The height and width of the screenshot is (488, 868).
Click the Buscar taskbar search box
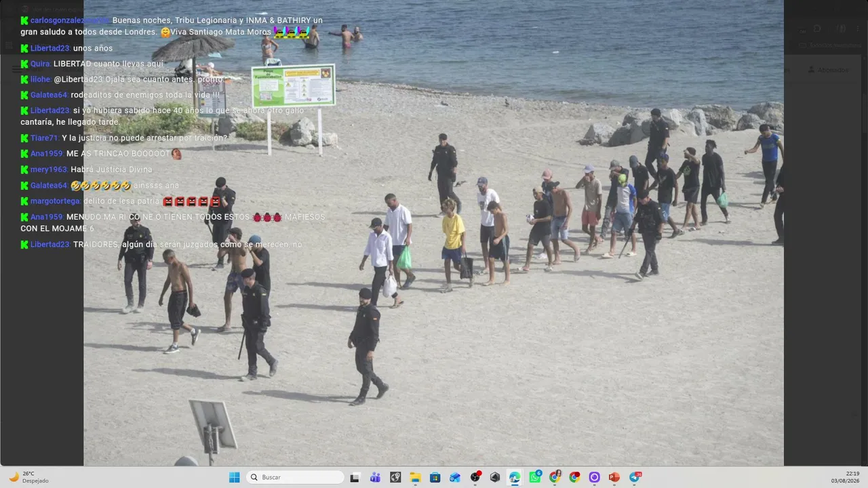295,477
